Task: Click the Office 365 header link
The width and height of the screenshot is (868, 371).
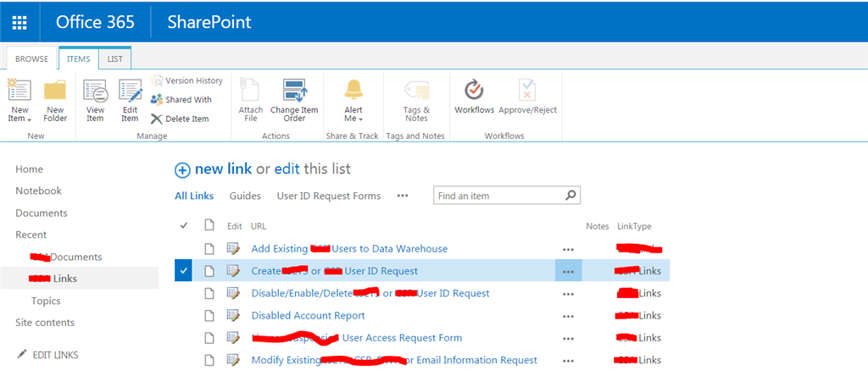Action: (x=95, y=21)
